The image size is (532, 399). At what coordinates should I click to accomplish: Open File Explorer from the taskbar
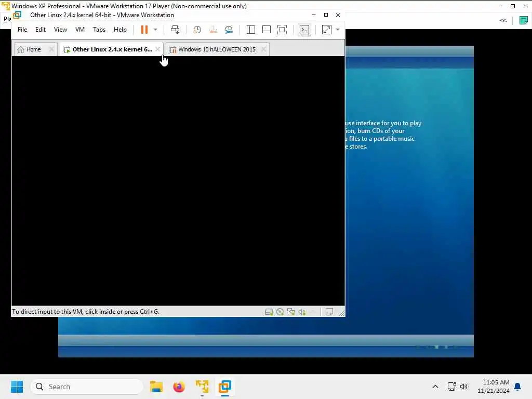click(156, 387)
